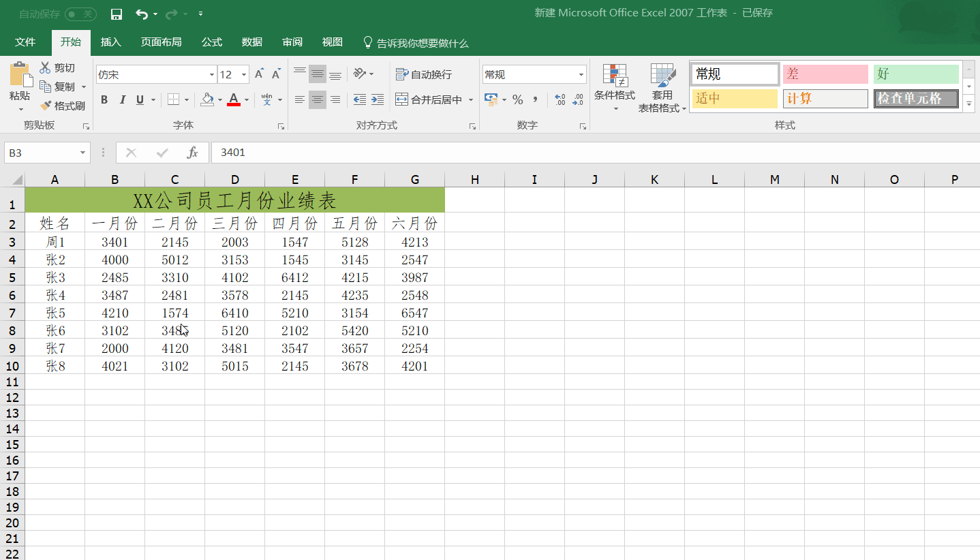
Task: Click the comma style icon
Action: (x=536, y=99)
